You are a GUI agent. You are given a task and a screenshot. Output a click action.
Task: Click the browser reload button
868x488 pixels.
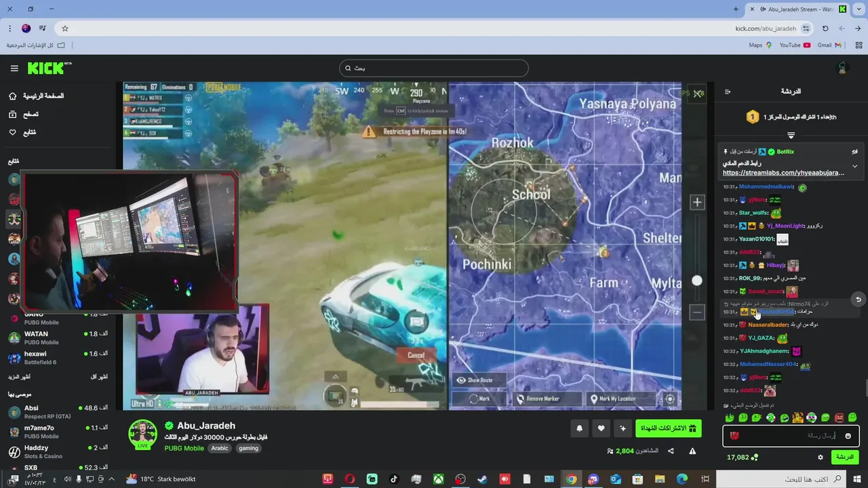(825, 28)
